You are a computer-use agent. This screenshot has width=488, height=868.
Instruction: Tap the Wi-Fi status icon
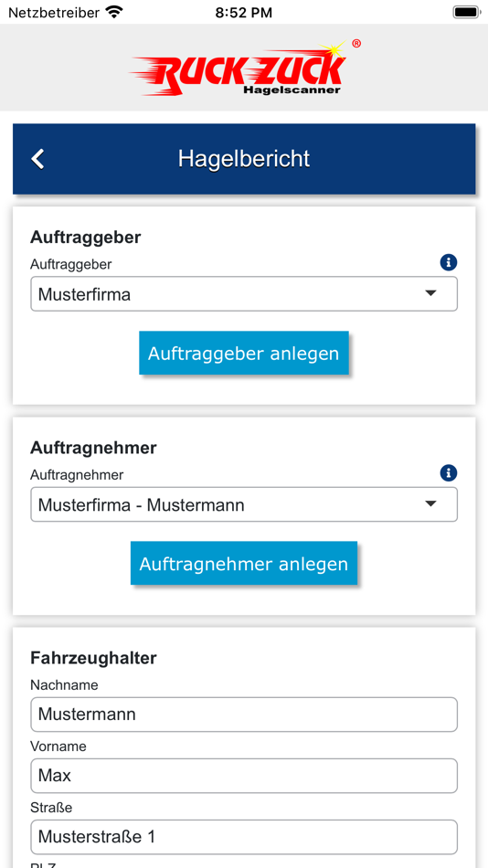[x=114, y=12]
